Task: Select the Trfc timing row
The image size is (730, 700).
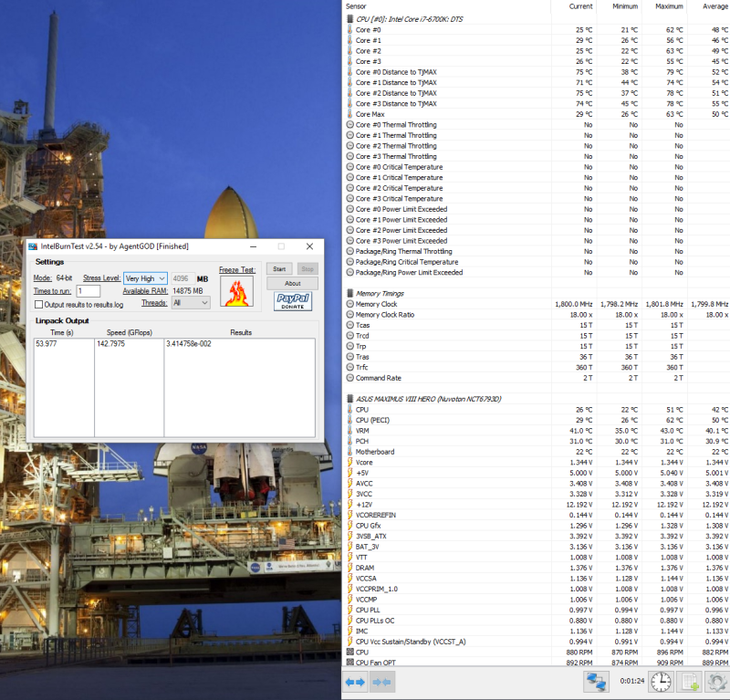Action: (x=537, y=367)
